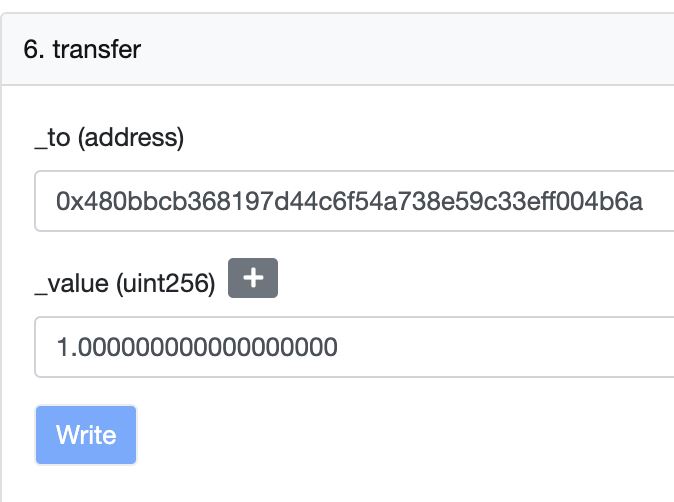This screenshot has height=502, width=674.
Task: Click inside the 0x480bbcb368197d44 text box
Action: [355, 202]
